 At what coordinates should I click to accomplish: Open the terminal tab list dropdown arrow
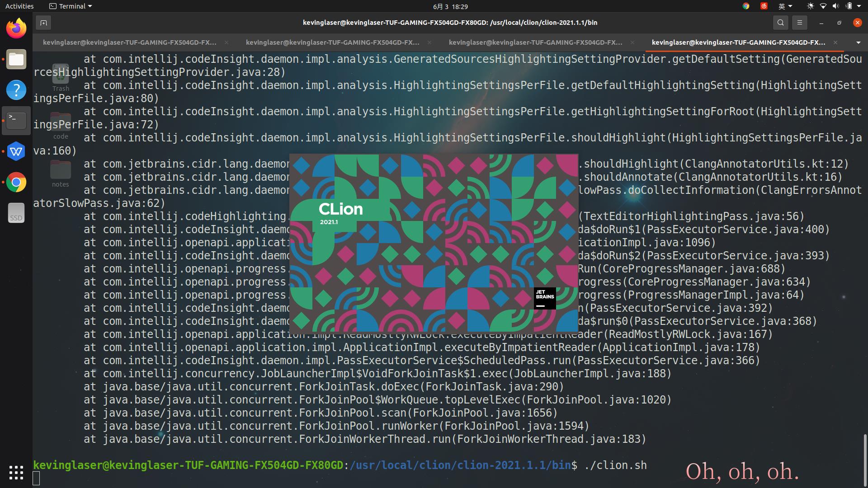tap(858, 42)
